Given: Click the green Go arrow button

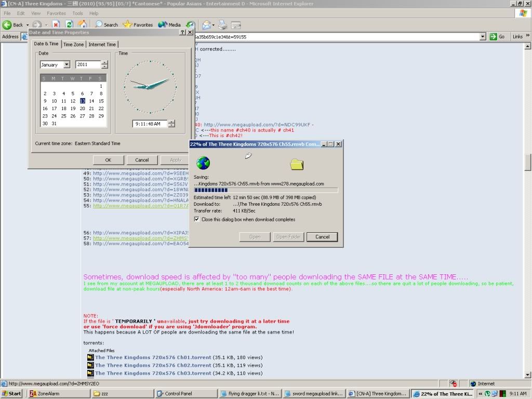Looking at the screenshot, I should tap(493, 37).
